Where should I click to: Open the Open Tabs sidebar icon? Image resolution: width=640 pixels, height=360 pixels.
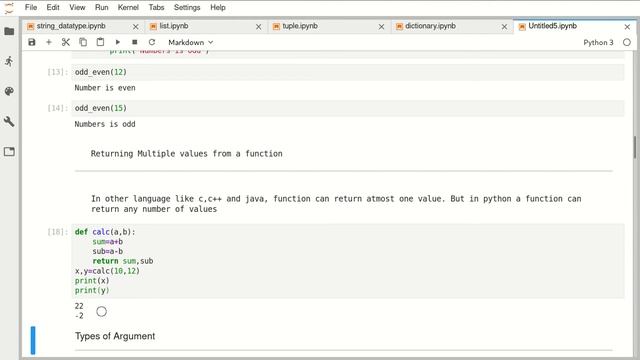[9, 152]
